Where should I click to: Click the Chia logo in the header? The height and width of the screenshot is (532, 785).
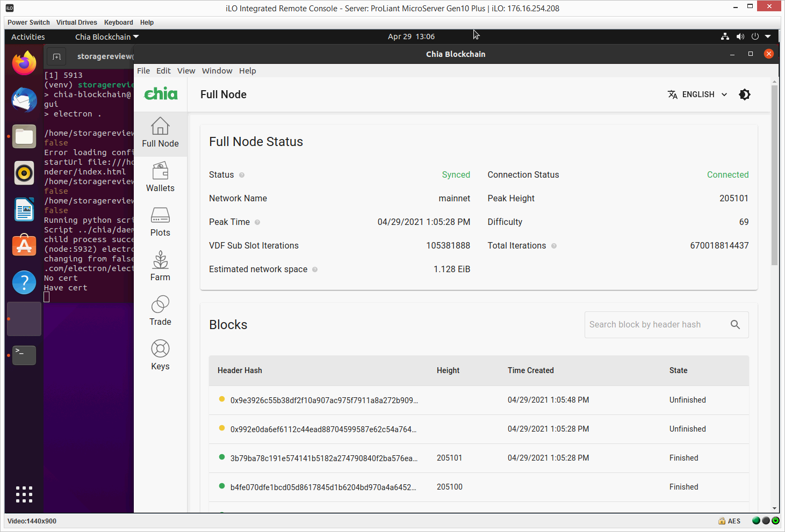160,94
